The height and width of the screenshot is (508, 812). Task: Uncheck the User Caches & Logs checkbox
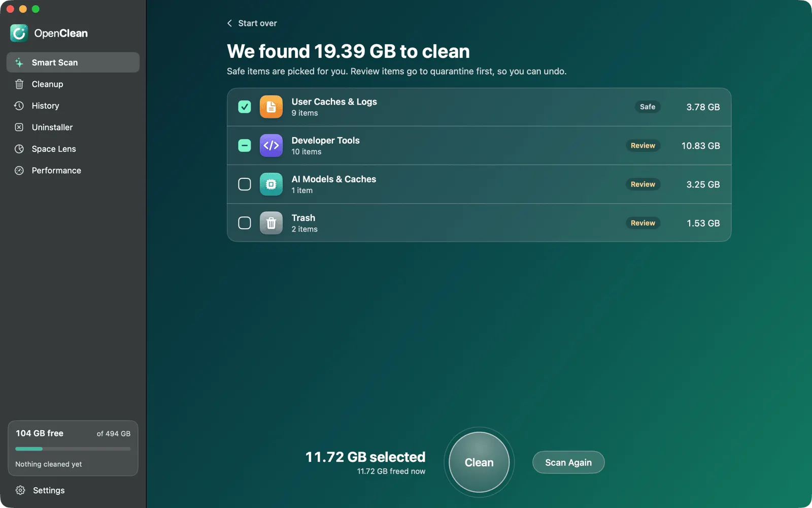pos(245,107)
